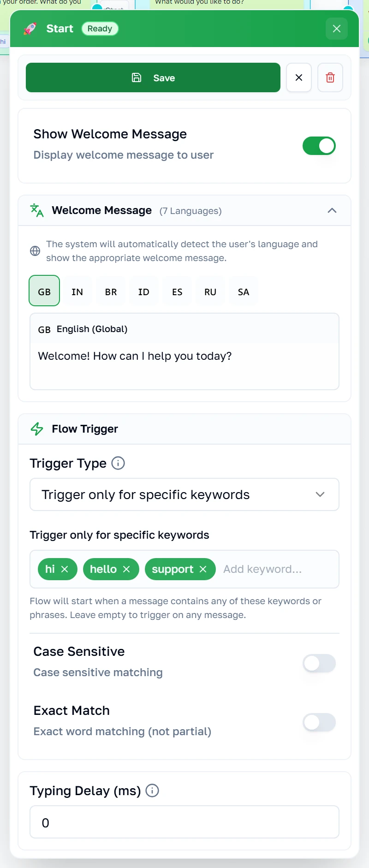Switch to the RU language tab
The height and width of the screenshot is (868, 369).
pyautogui.click(x=210, y=292)
